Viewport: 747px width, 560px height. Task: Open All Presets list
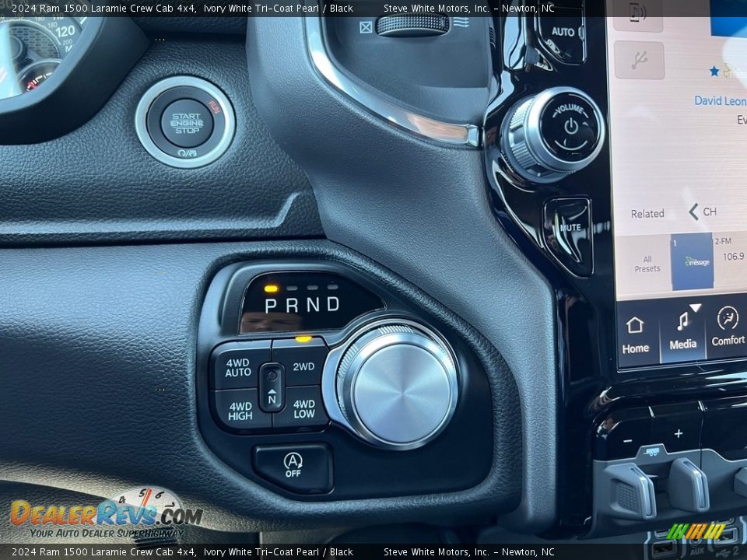(x=647, y=264)
